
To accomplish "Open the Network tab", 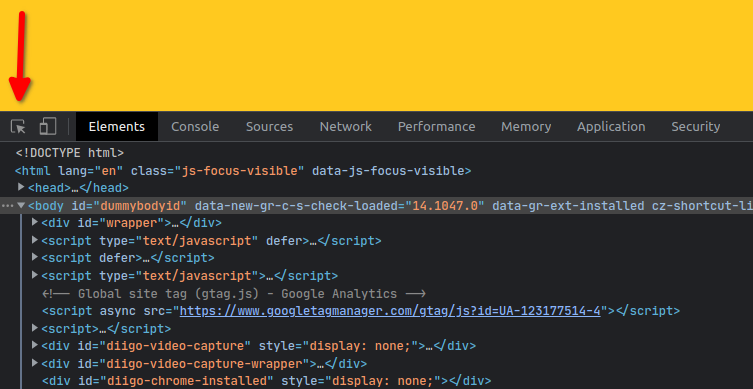I will [346, 127].
